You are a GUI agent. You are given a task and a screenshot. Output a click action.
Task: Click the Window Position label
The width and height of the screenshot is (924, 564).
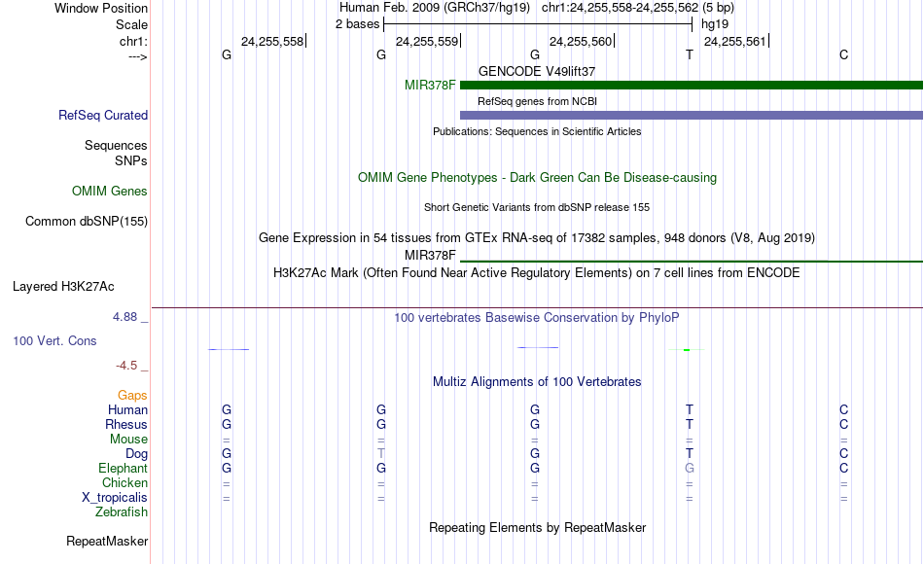[x=101, y=8]
